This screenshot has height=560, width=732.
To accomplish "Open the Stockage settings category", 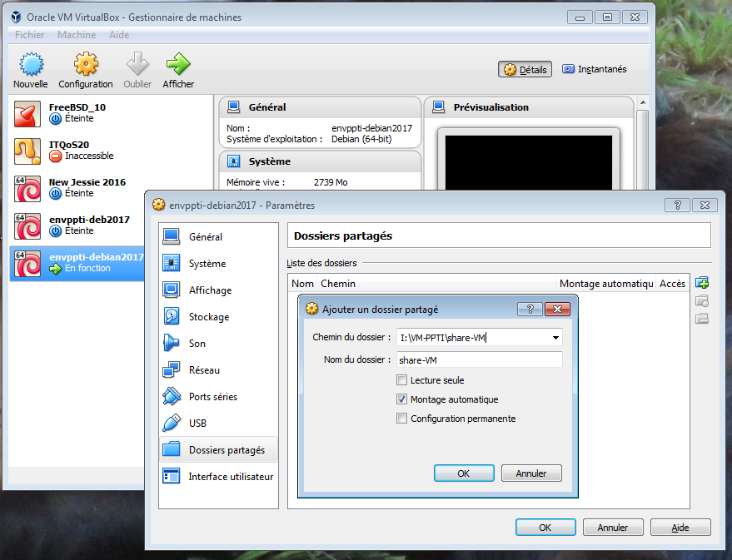I will coord(208,317).
